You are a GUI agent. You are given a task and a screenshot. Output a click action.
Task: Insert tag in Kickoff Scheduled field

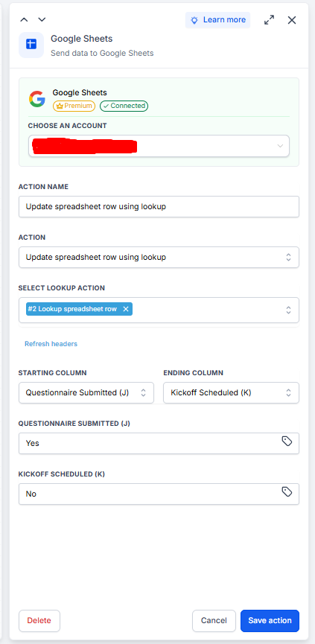click(287, 491)
